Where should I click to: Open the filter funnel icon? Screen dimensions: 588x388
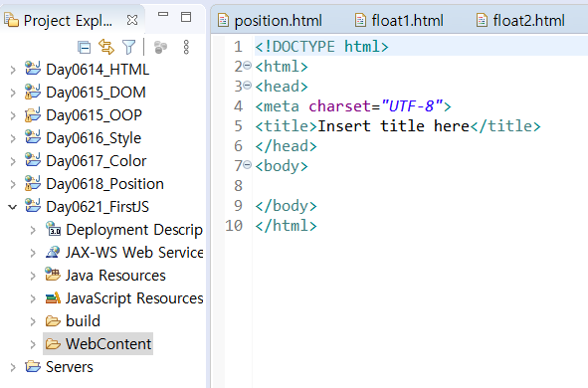128,47
